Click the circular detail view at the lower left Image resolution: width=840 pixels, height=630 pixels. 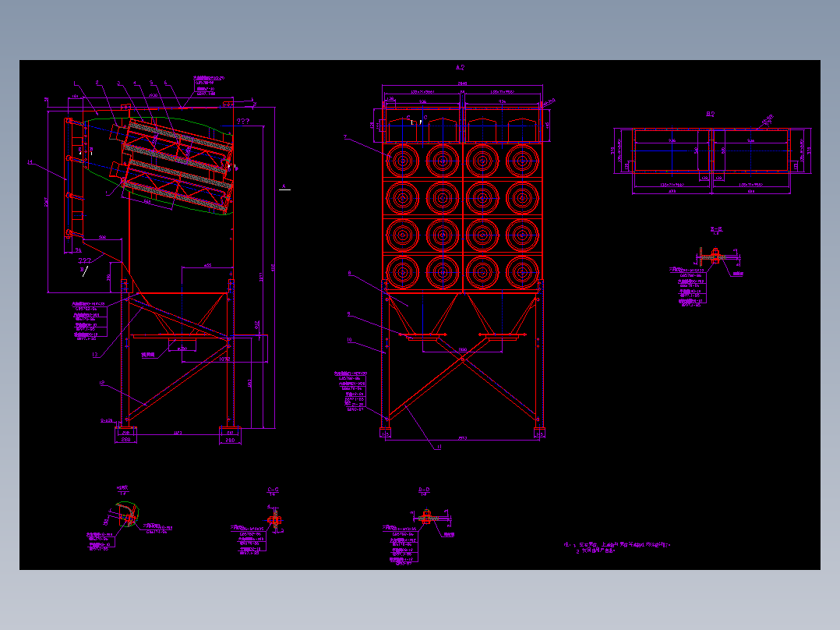(x=127, y=514)
